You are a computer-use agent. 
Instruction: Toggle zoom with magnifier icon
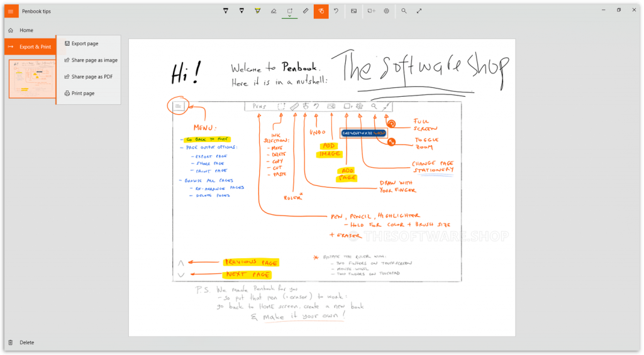click(x=404, y=11)
